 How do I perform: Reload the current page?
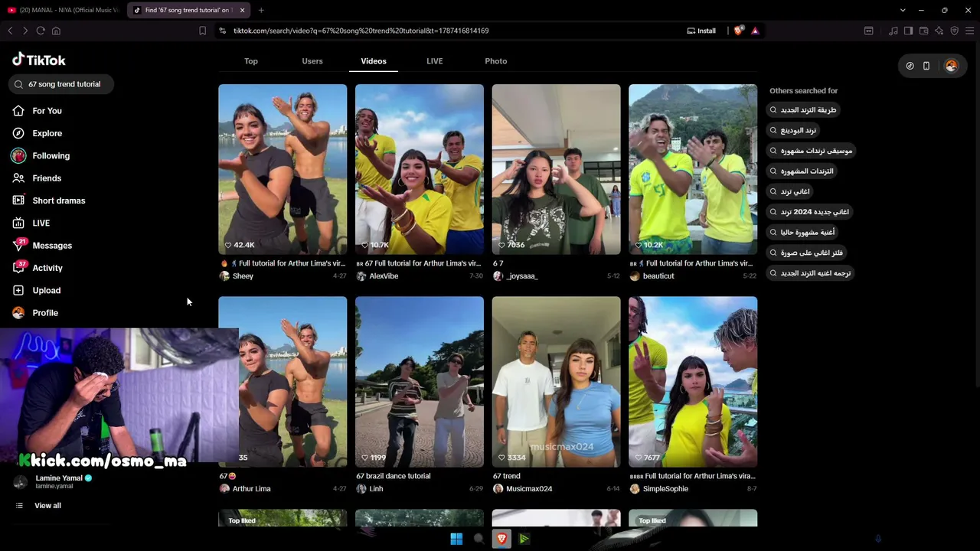tap(41, 31)
